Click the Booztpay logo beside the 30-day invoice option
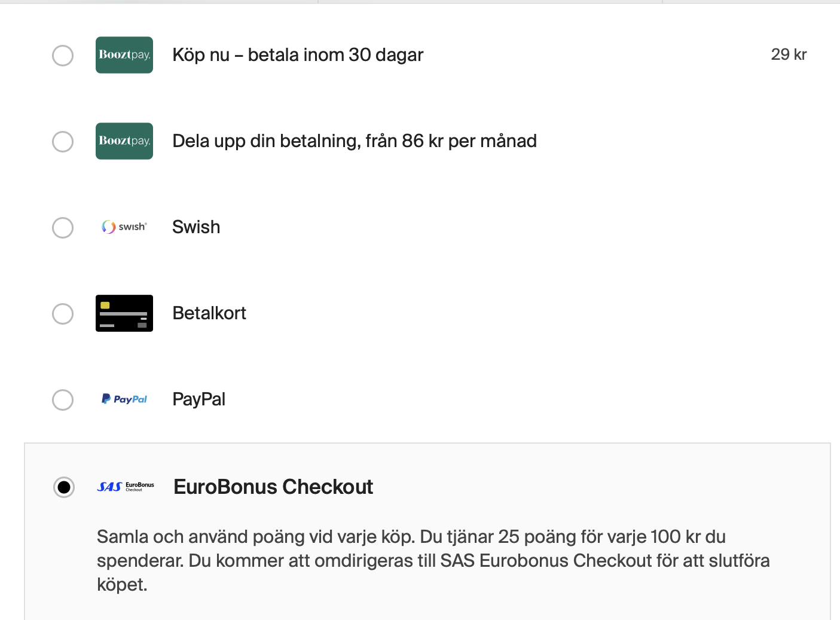Screen dimensions: 840x620 click(124, 55)
